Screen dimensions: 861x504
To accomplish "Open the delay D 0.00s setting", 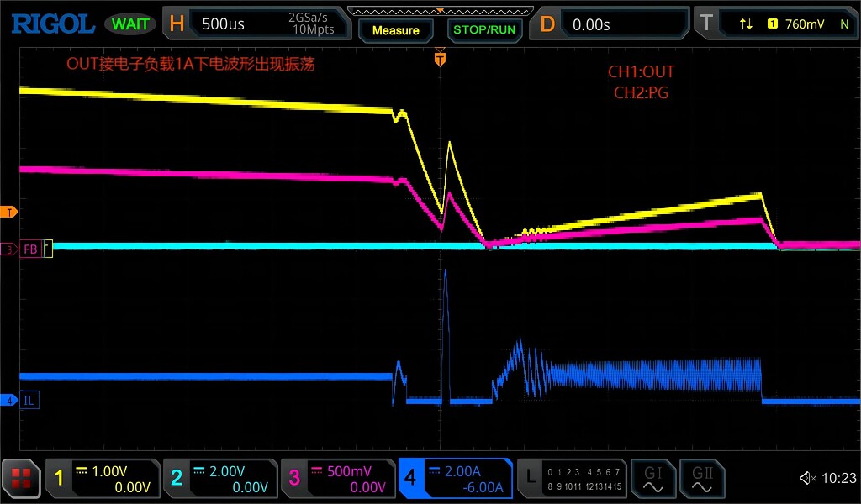I will click(612, 24).
